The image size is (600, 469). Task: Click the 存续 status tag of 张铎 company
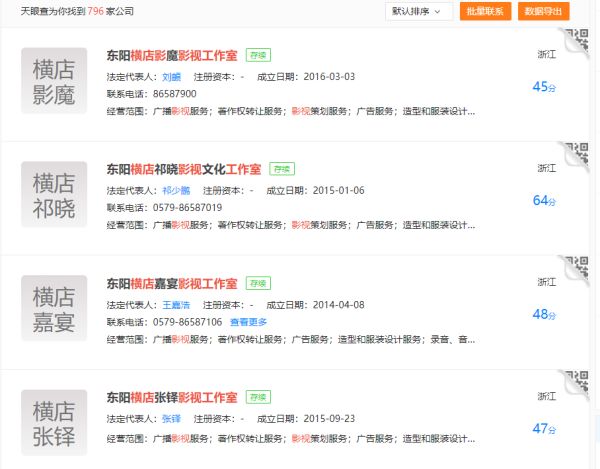(258, 397)
